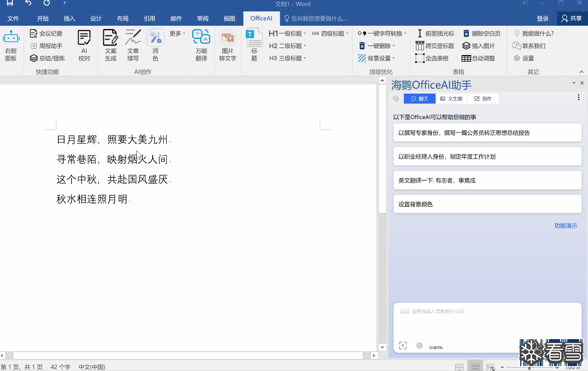The width and height of the screenshot is (588, 371).
Task: Open assistant pane options dropdown arrow
Action: (x=574, y=83)
